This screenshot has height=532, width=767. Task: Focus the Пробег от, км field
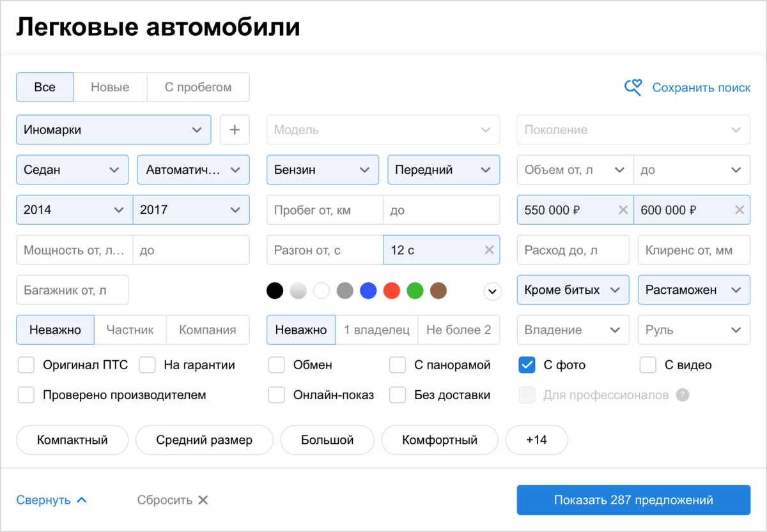[x=325, y=210]
